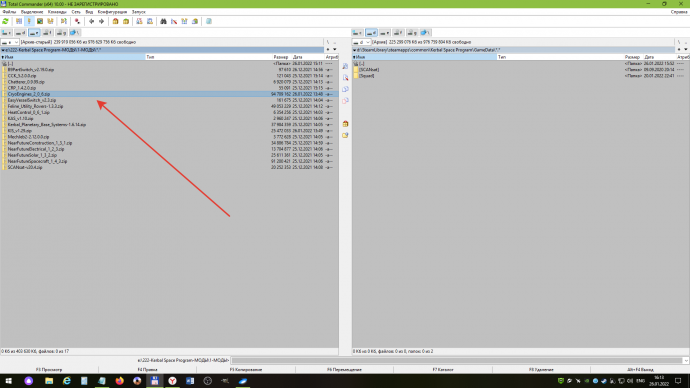
Task: Click F4 Правка button
Action: [x=147, y=370]
